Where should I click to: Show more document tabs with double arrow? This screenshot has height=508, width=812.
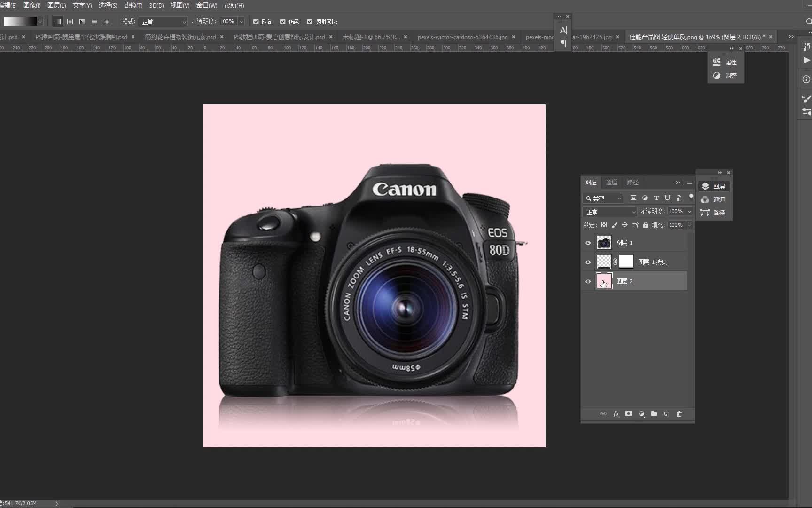click(791, 37)
